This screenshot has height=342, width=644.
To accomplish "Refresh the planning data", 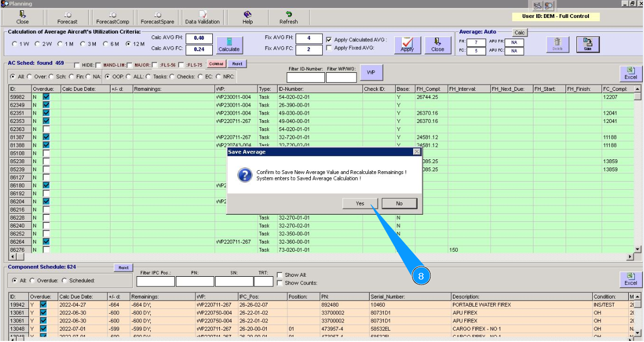I will [289, 17].
